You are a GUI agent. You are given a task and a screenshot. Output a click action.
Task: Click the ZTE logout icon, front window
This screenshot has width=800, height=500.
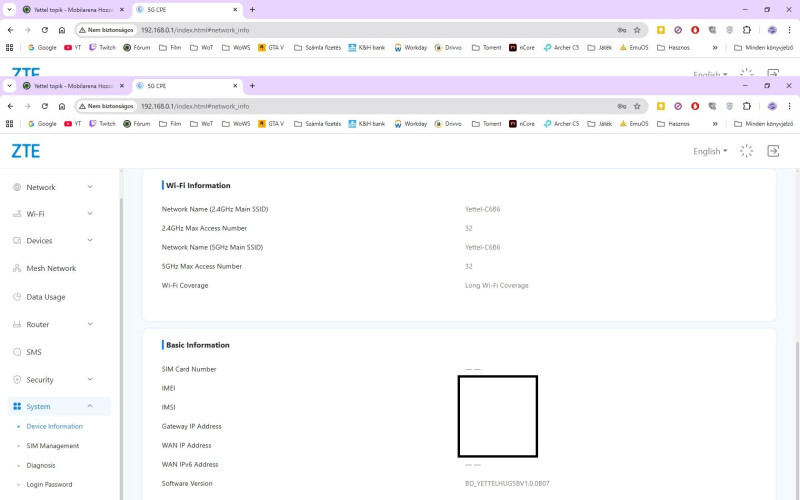click(773, 151)
